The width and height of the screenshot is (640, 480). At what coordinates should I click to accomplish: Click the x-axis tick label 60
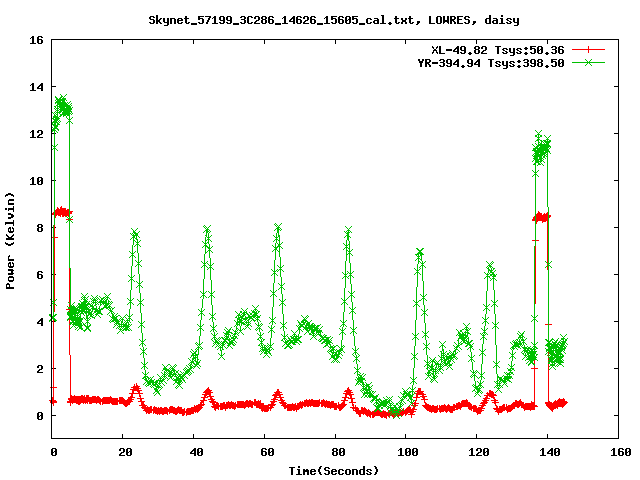(267, 452)
